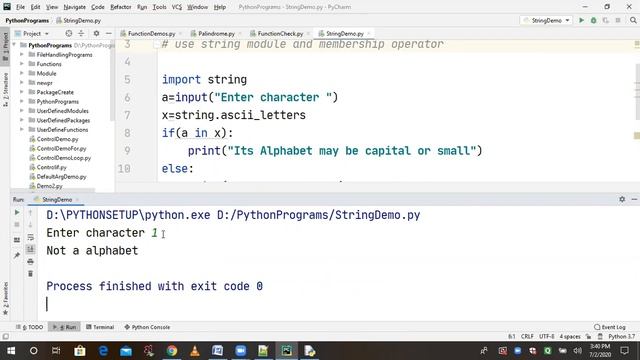Open Run panel settings gear

click(622, 199)
